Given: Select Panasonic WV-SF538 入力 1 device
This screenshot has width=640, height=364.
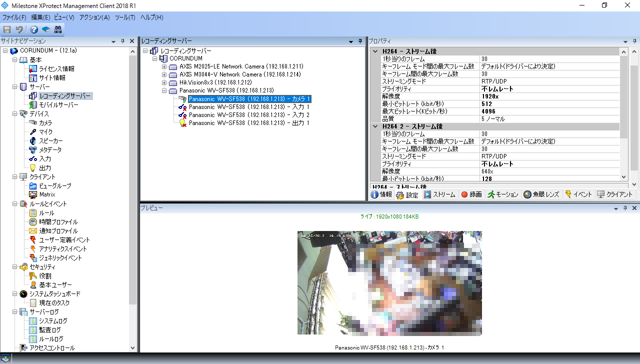Looking at the screenshot, I should pos(249,107).
